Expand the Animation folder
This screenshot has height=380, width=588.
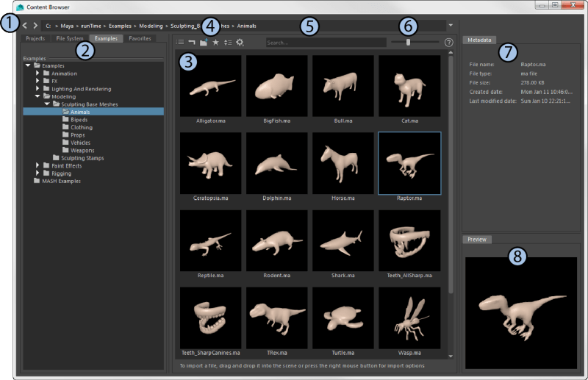37,74
